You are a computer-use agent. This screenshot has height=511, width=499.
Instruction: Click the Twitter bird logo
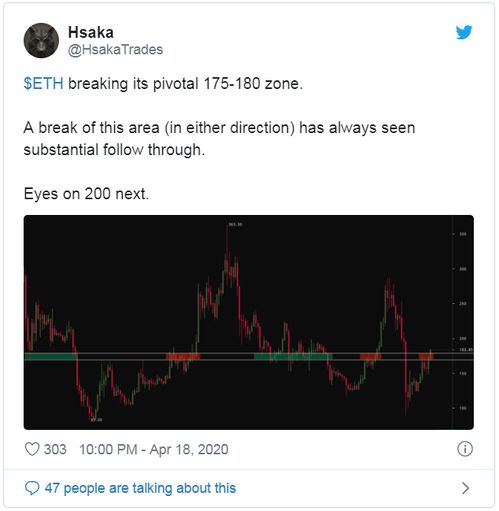[x=464, y=32]
